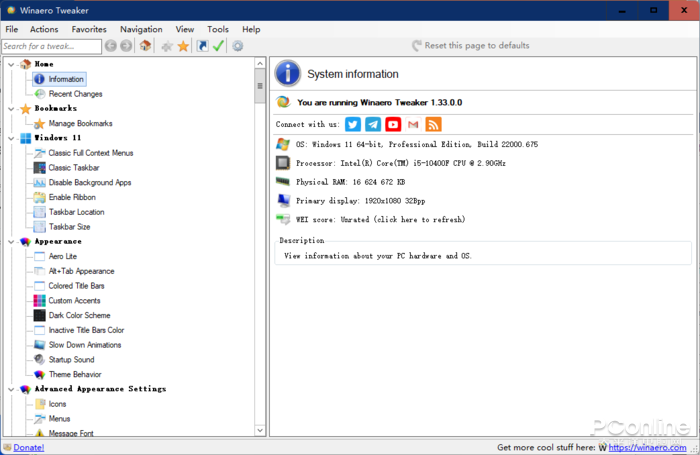Open the Telegram link icon
This screenshot has height=455, width=700.
pyautogui.click(x=373, y=124)
